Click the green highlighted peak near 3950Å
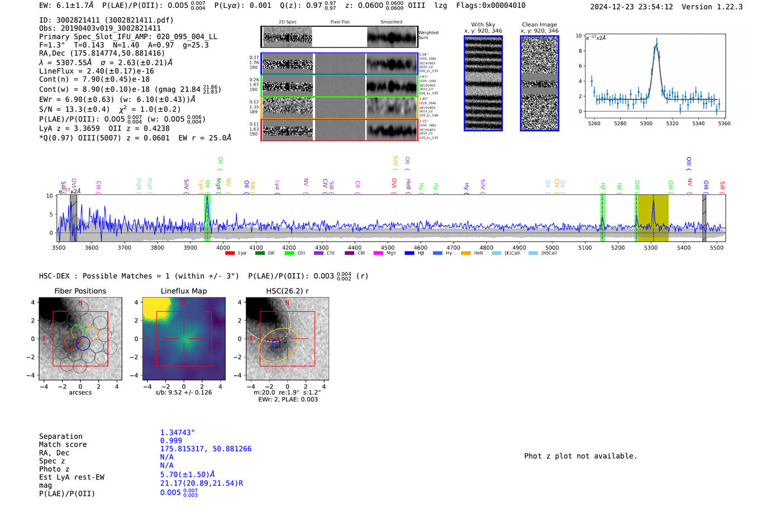 (207, 218)
